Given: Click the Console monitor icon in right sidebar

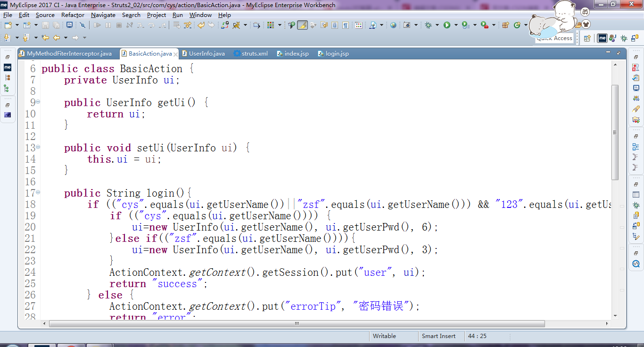Looking at the screenshot, I should click(636, 88).
